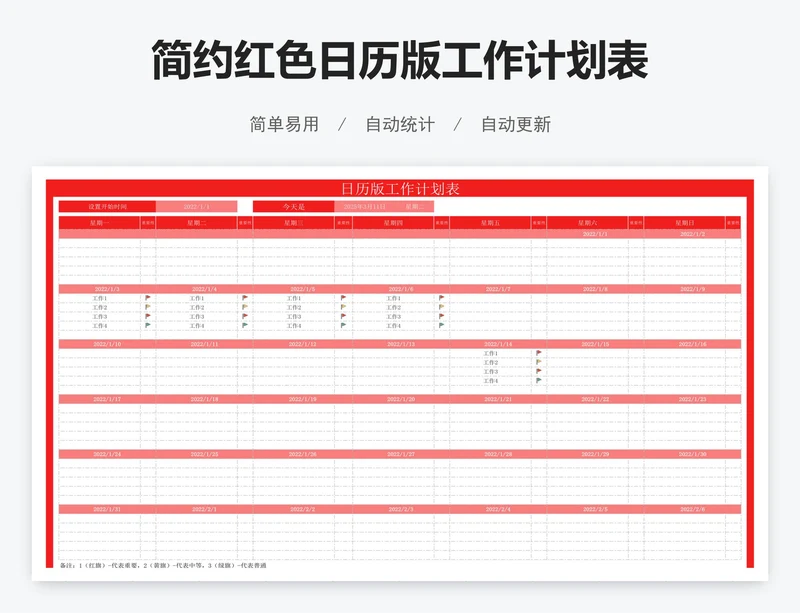This screenshot has height=613, width=800.
Task: Click the 自动更新 feature label
Action: click(x=516, y=124)
